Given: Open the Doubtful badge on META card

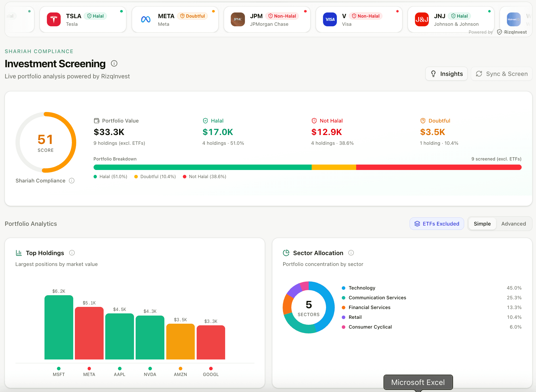Looking at the screenshot, I should coord(193,16).
